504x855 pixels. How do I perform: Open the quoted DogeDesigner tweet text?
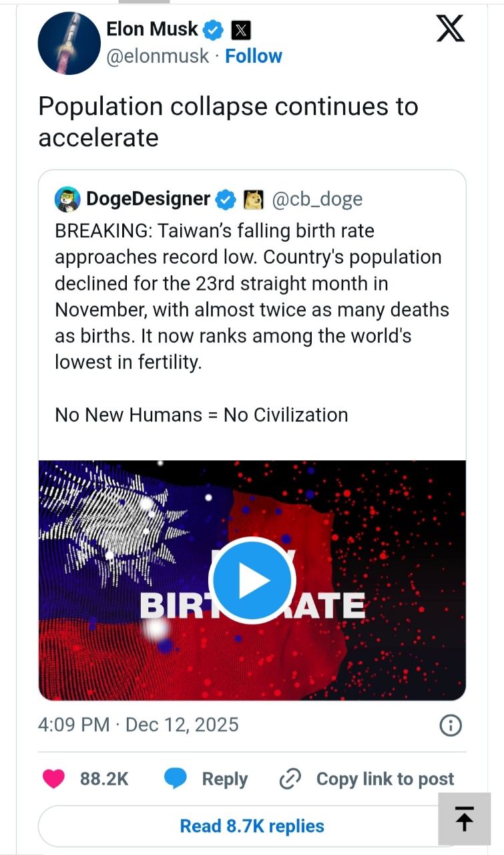coord(252,296)
